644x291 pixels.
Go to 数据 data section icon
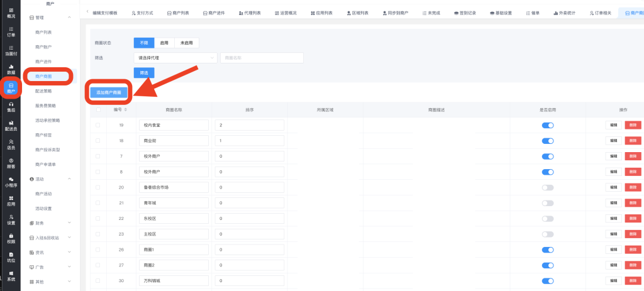point(10,69)
